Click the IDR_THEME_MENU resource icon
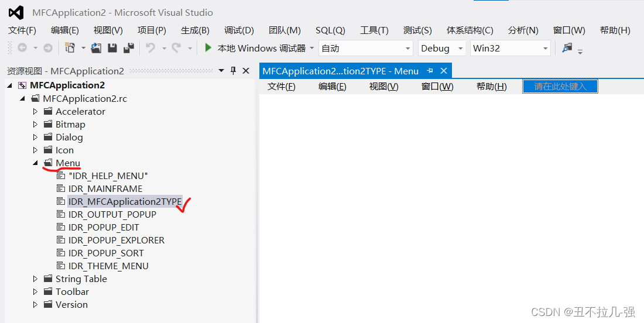 click(61, 266)
